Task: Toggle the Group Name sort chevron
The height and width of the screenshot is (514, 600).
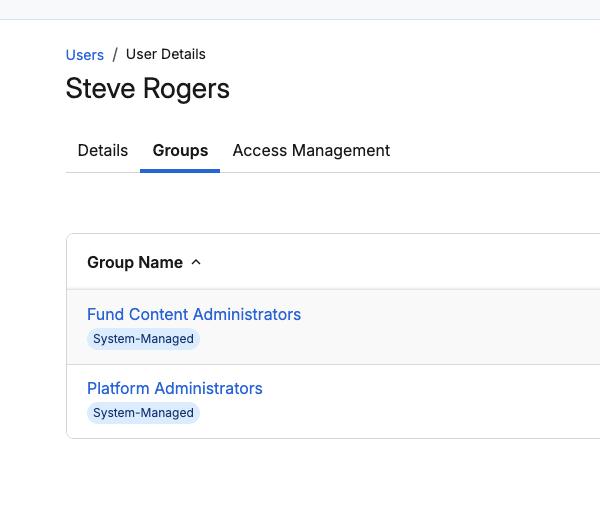Action: [x=196, y=263]
